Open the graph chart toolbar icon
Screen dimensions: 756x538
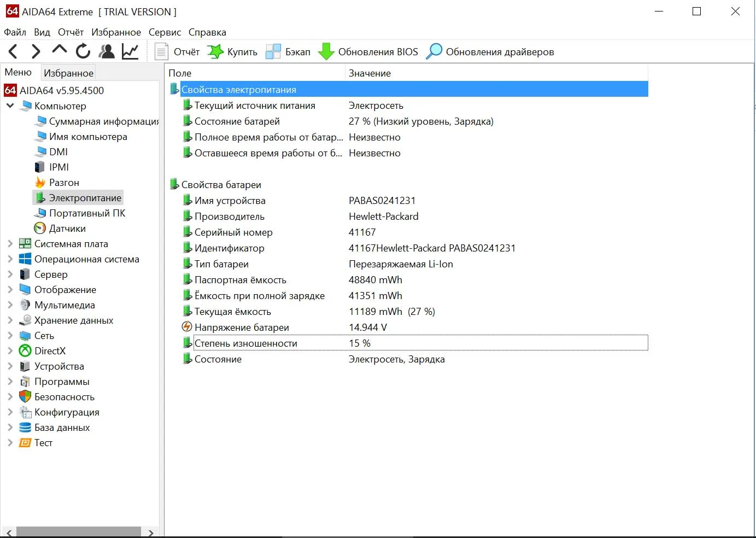tap(130, 51)
